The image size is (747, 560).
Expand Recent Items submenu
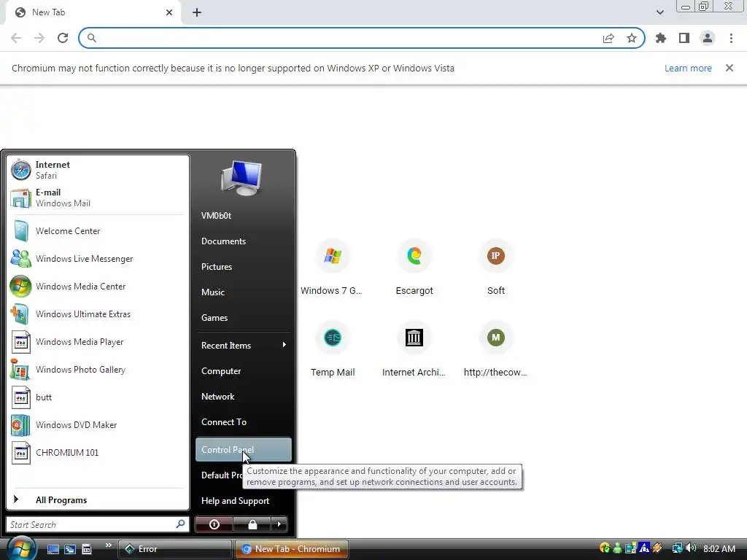243,345
